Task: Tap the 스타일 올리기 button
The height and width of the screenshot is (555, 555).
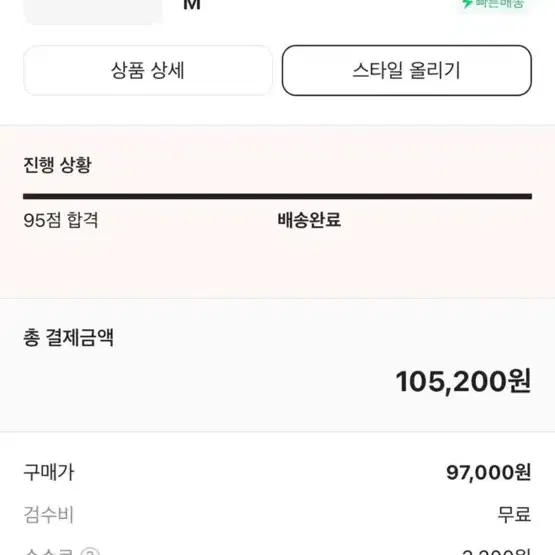Action: 407,70
